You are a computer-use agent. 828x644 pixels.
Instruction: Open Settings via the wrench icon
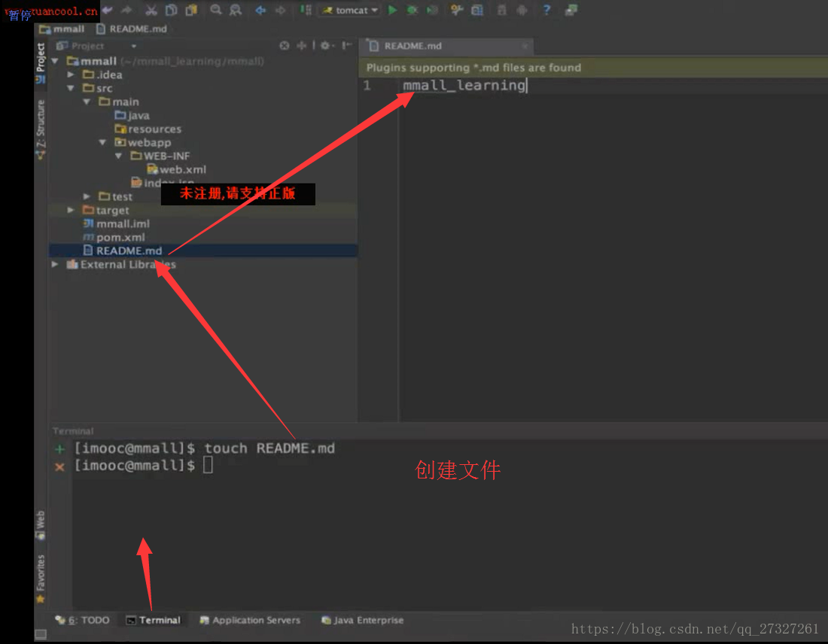point(457,10)
